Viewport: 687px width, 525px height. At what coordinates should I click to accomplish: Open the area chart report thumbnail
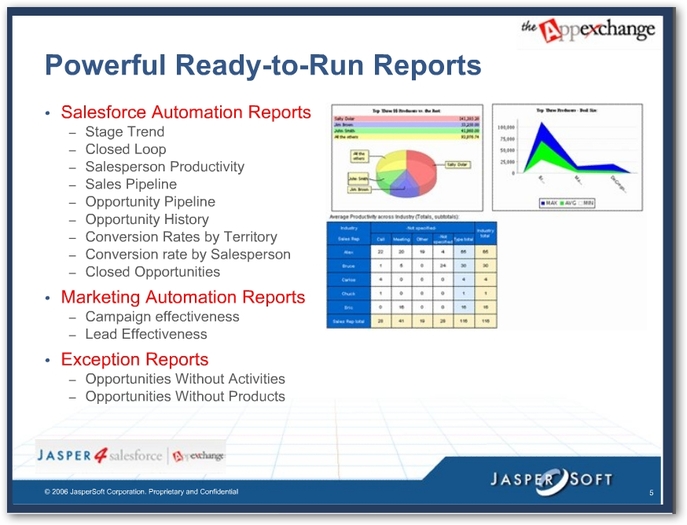click(x=567, y=157)
